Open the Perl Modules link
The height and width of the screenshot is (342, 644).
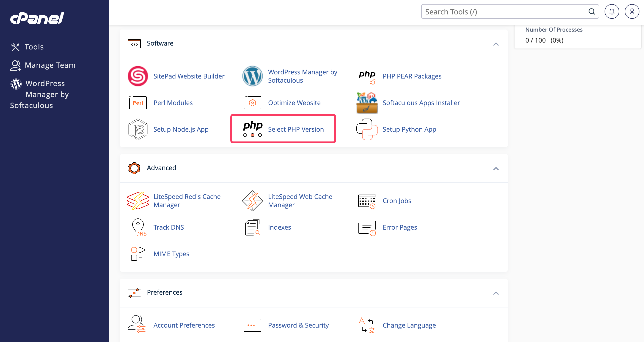[173, 103]
